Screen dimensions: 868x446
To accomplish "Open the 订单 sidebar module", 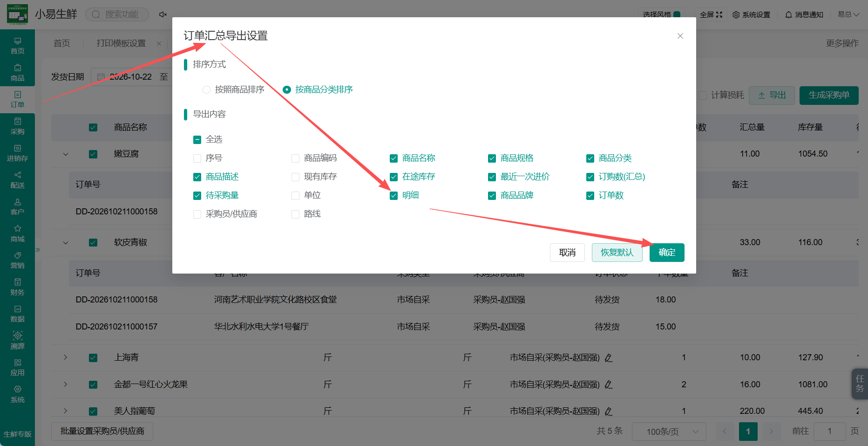I will click(x=17, y=99).
